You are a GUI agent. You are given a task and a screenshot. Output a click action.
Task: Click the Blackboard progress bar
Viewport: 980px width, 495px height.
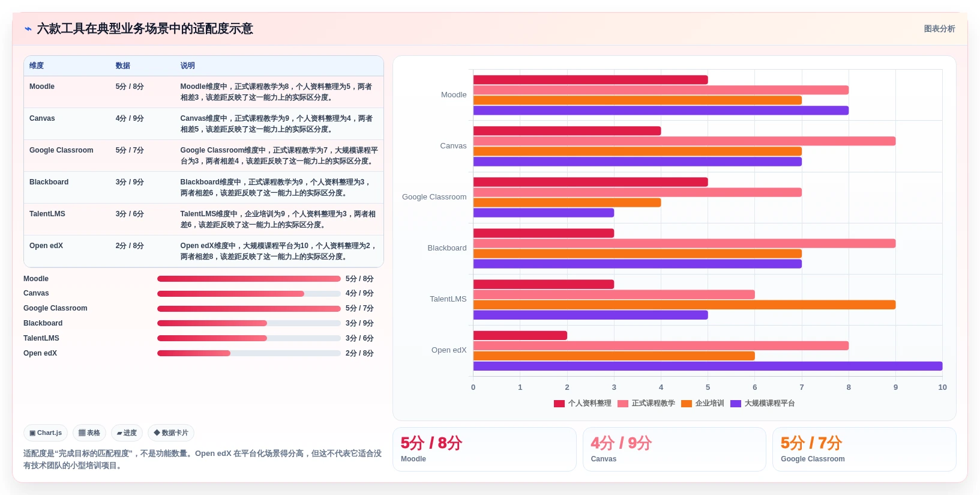click(249, 323)
